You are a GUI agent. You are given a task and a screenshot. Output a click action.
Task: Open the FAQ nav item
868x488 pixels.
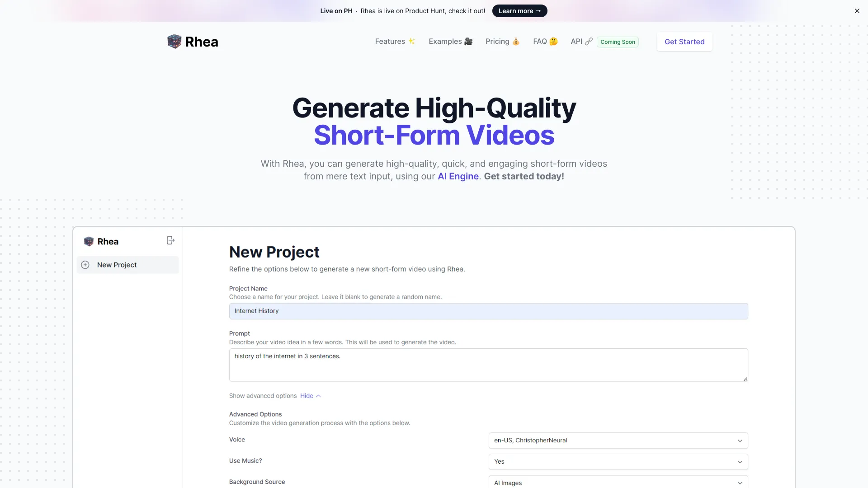click(545, 42)
